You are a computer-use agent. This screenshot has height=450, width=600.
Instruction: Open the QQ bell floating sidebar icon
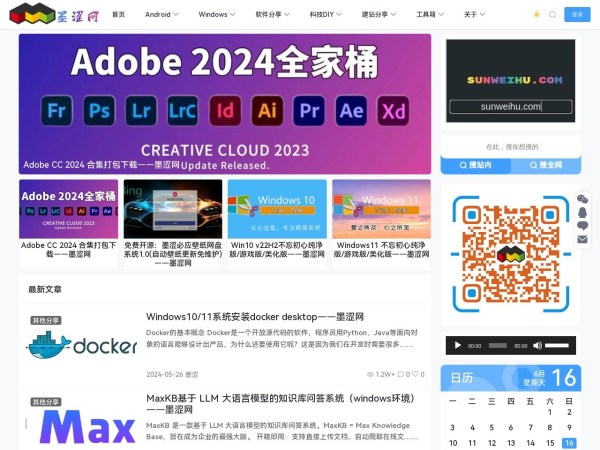[x=582, y=212]
